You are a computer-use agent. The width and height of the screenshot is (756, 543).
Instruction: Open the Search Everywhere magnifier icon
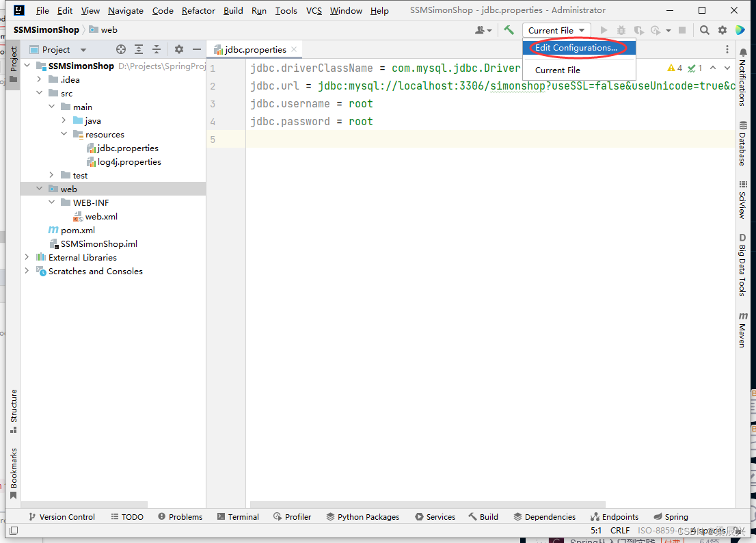(x=705, y=30)
